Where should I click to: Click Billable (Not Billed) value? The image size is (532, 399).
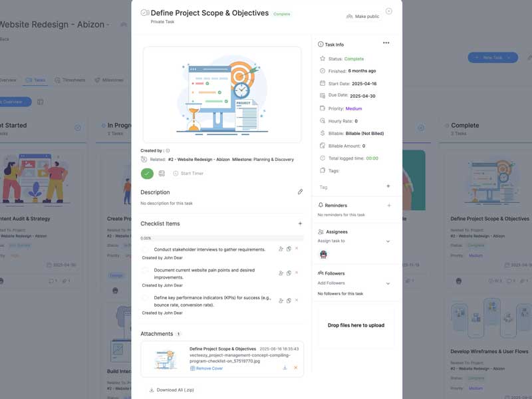point(364,134)
